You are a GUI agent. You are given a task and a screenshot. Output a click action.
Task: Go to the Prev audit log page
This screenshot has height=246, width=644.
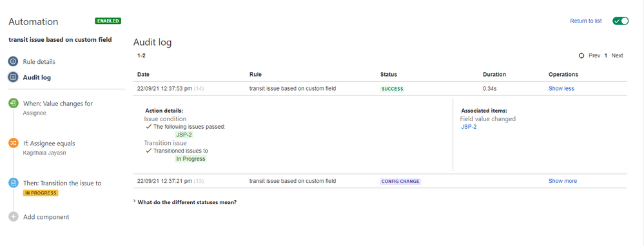594,55
